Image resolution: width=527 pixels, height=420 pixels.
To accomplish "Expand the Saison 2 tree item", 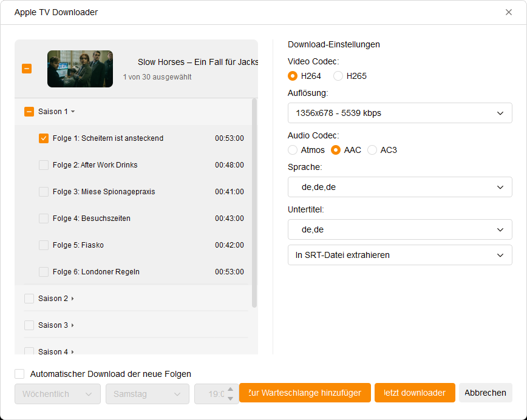I will click(73, 299).
